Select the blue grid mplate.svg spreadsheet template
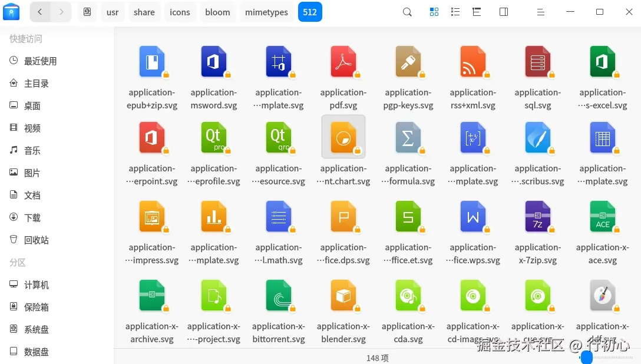The image size is (641, 364). 603,138
